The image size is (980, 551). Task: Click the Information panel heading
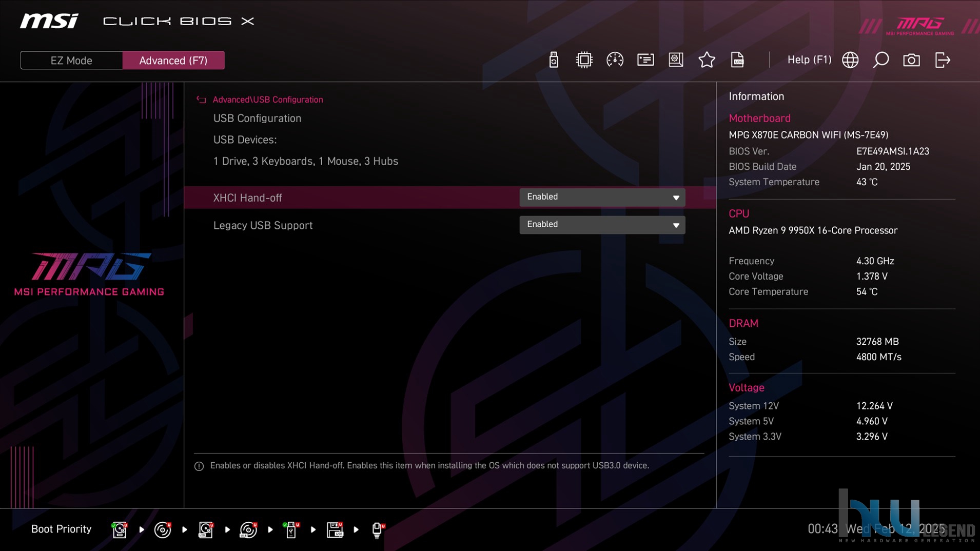(x=756, y=96)
